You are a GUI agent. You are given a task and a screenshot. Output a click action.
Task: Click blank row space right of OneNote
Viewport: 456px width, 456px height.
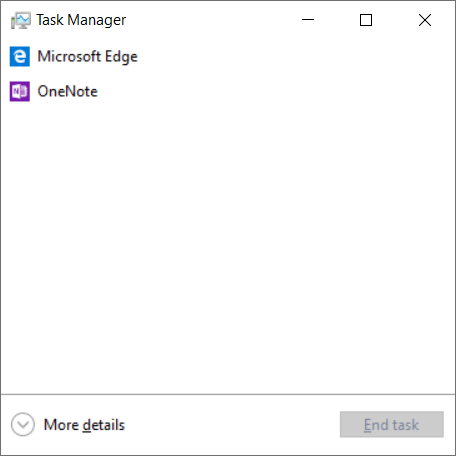point(277,91)
